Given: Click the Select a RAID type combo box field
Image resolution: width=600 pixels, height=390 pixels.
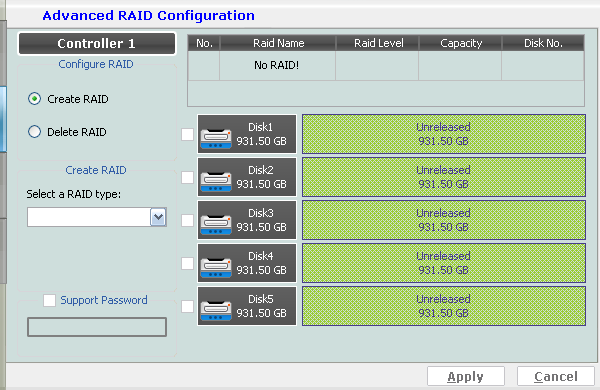Looking at the screenshot, I should [96, 217].
